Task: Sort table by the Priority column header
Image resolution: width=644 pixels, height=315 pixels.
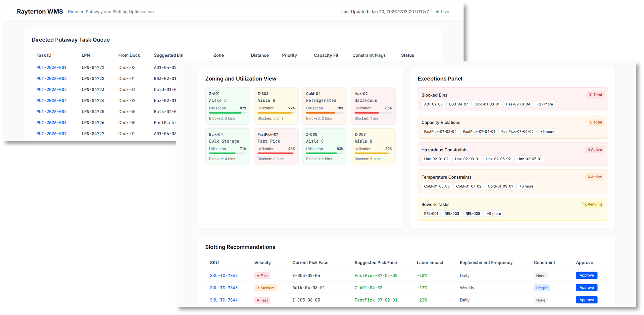Action: 289,55
